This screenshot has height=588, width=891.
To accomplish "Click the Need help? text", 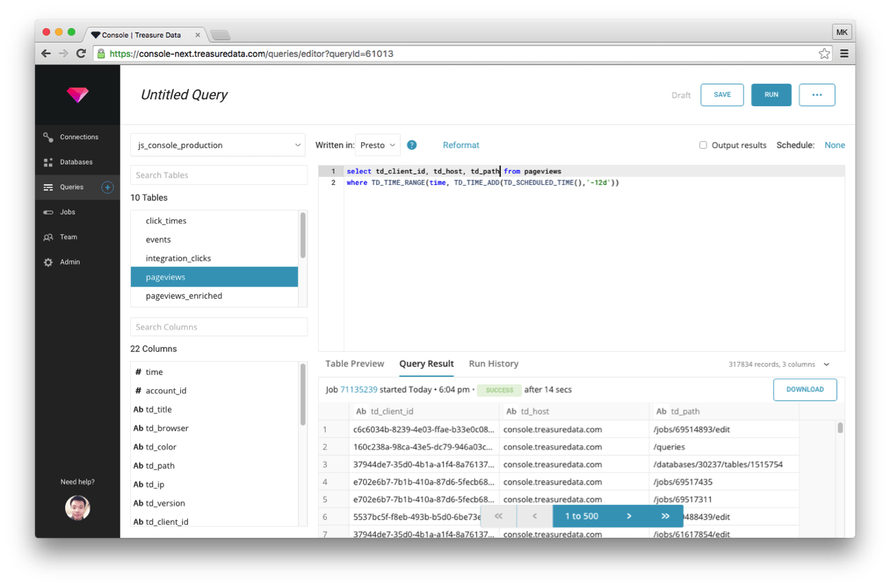I will [77, 482].
